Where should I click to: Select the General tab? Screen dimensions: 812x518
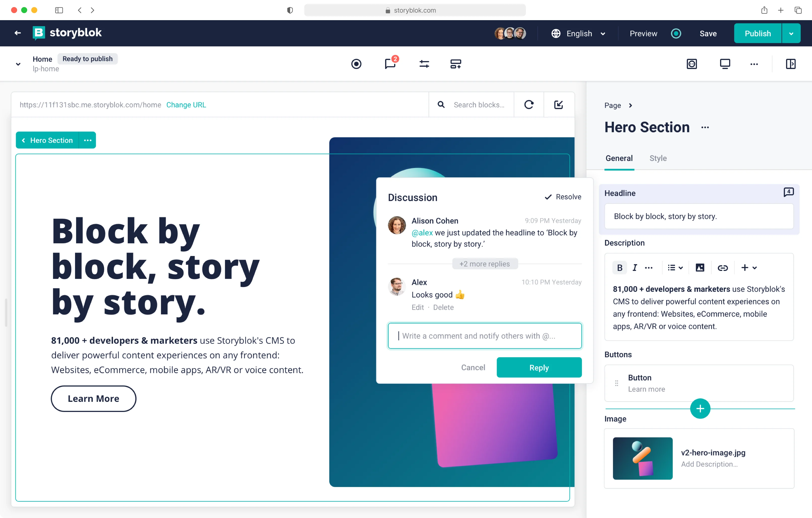coord(619,158)
